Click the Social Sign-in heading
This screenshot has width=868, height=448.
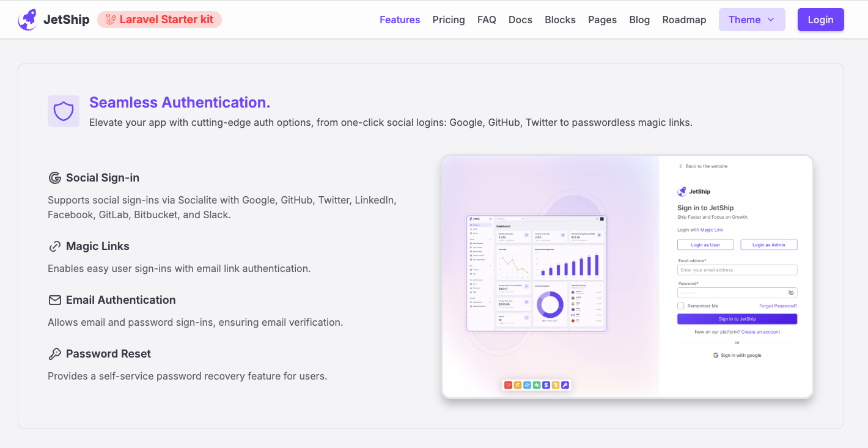[103, 178]
